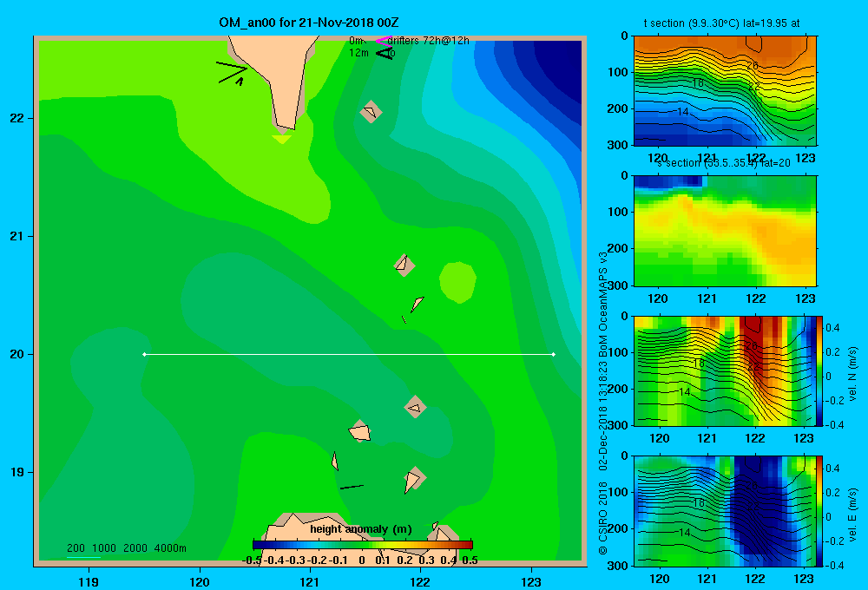Click longitude label 119 on main map
Image resolution: width=868 pixels, height=590 pixels.
(x=89, y=581)
